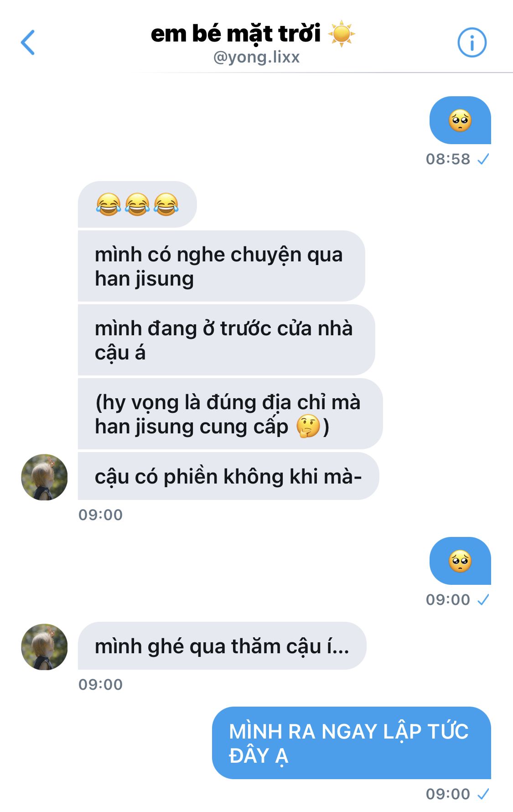
Task: Select second pleading emoji message at 09:00
Action: [x=460, y=561]
